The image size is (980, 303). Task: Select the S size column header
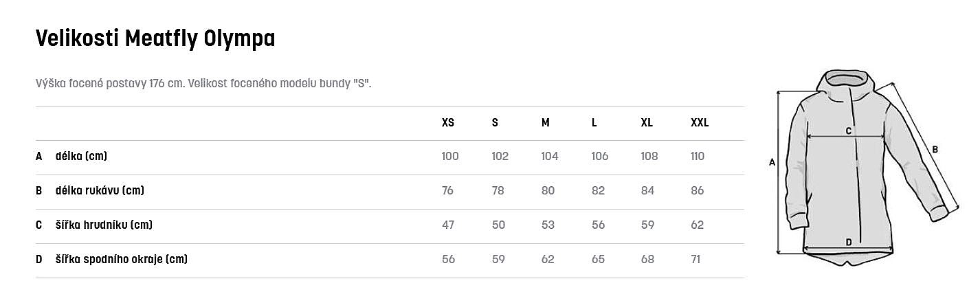(495, 123)
